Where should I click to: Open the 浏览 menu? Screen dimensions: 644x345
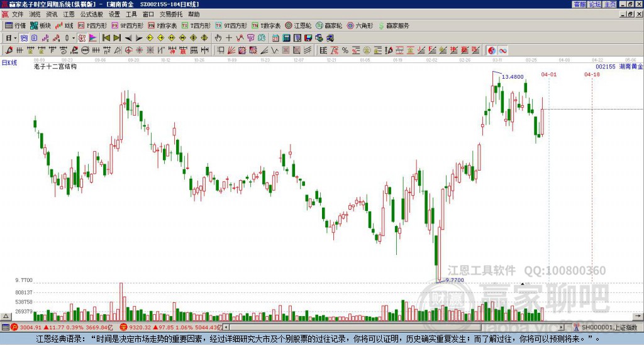point(35,14)
